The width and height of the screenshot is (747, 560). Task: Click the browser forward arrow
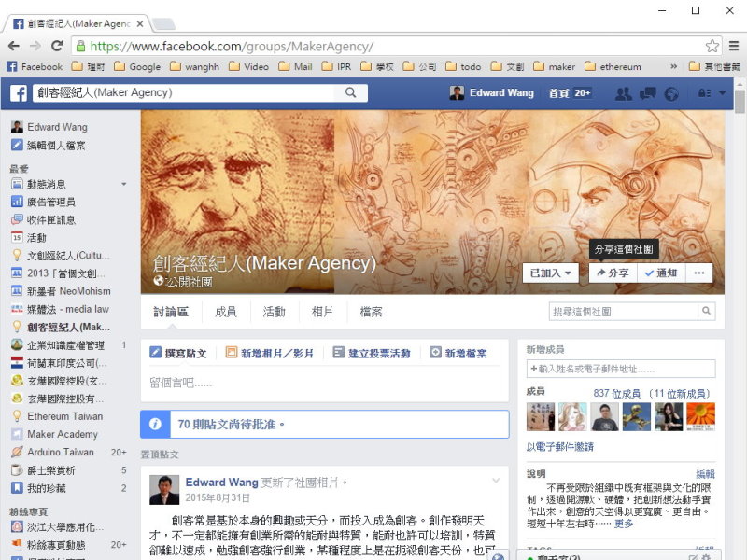click(35, 46)
